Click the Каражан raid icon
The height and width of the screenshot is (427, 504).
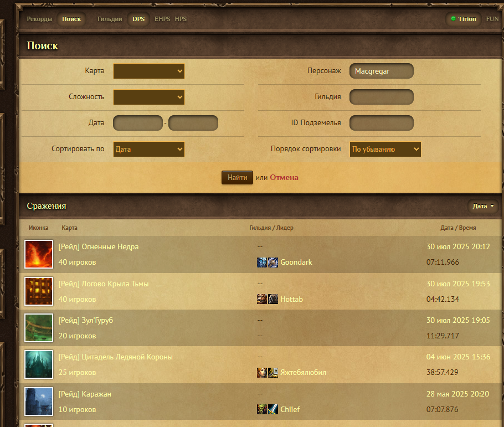click(39, 402)
